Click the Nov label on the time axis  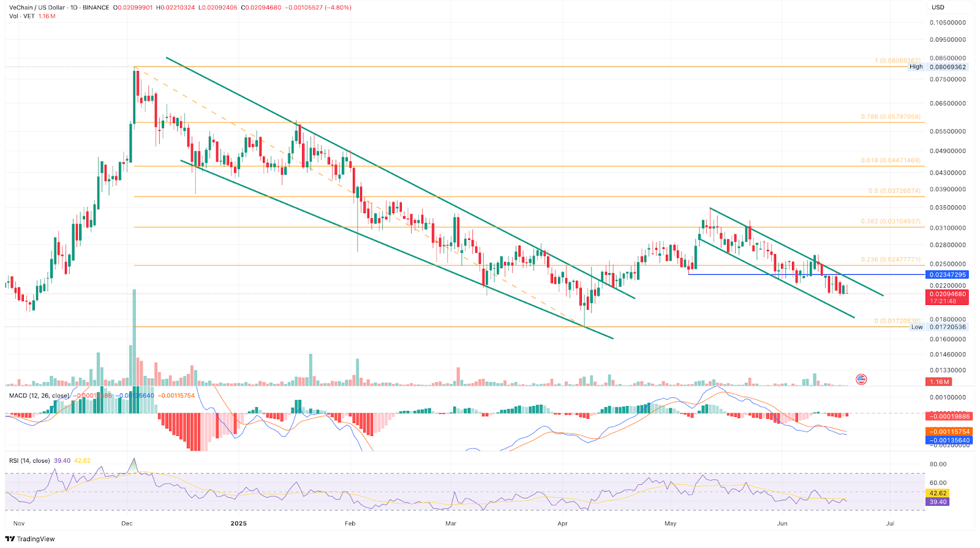click(x=19, y=524)
